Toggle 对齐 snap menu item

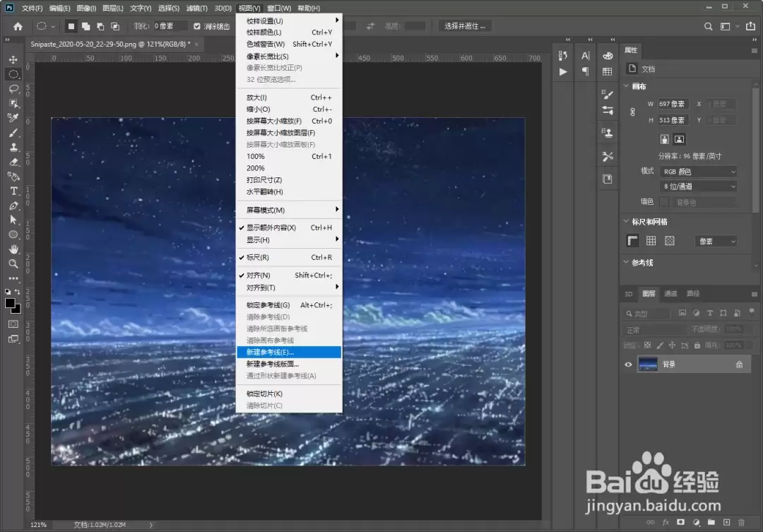click(x=289, y=275)
